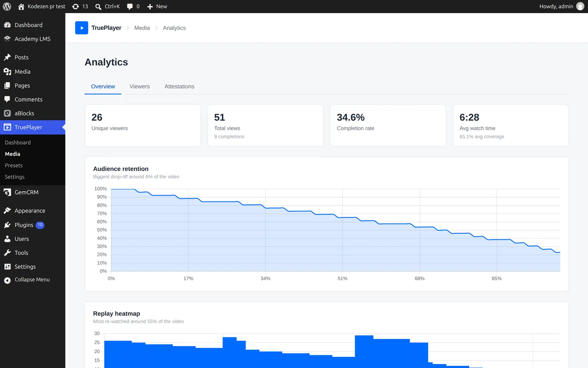Click the Academy LMS graduation cap icon

pos(8,39)
